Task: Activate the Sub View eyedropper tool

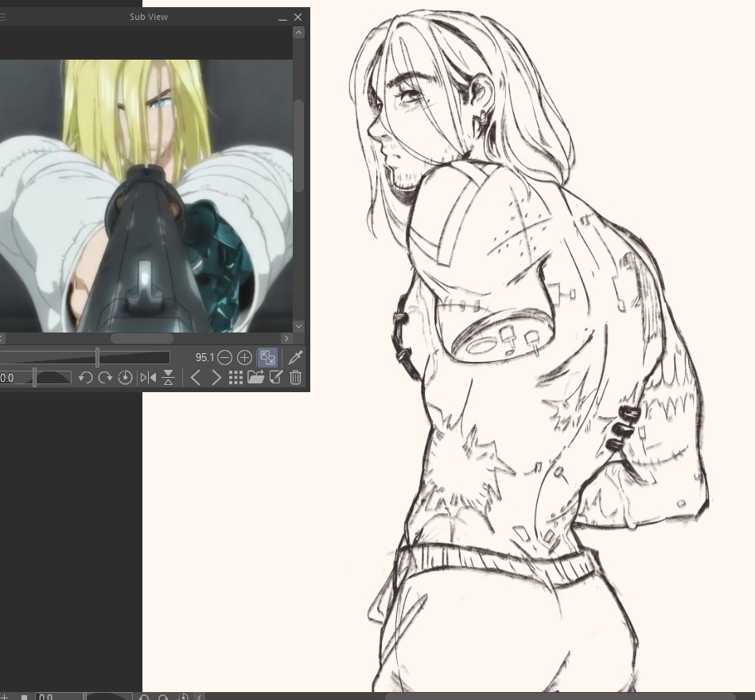Action: 295,358
